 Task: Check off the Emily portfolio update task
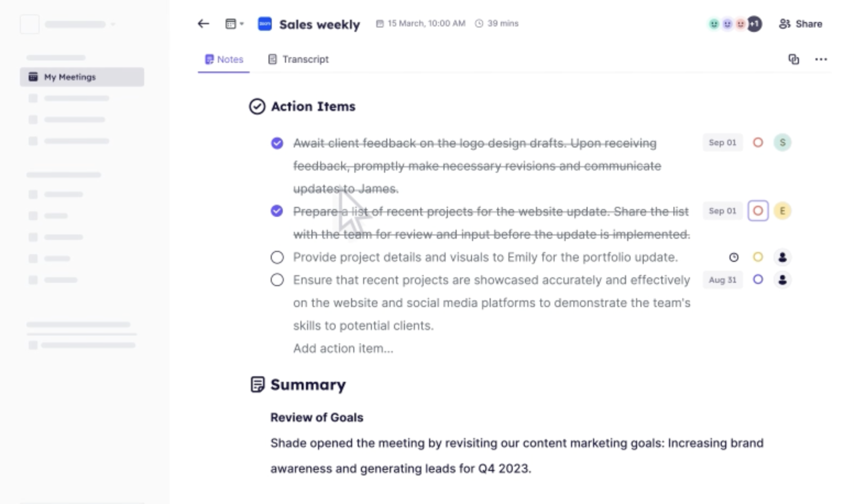(277, 257)
